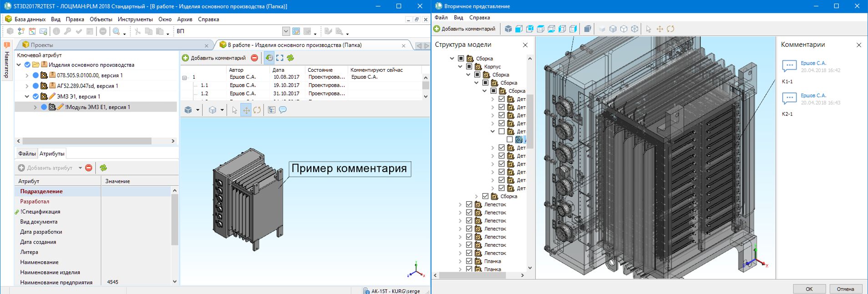
Task: Click the grey cube icon in the main toolbar
Action: (x=10, y=31)
